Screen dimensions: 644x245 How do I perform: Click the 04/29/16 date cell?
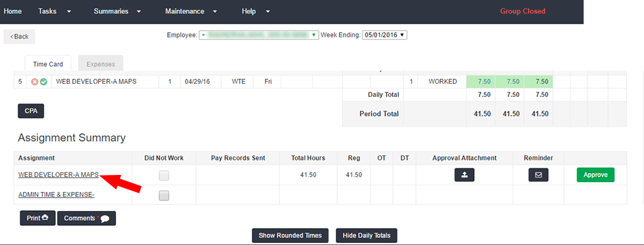(x=201, y=82)
